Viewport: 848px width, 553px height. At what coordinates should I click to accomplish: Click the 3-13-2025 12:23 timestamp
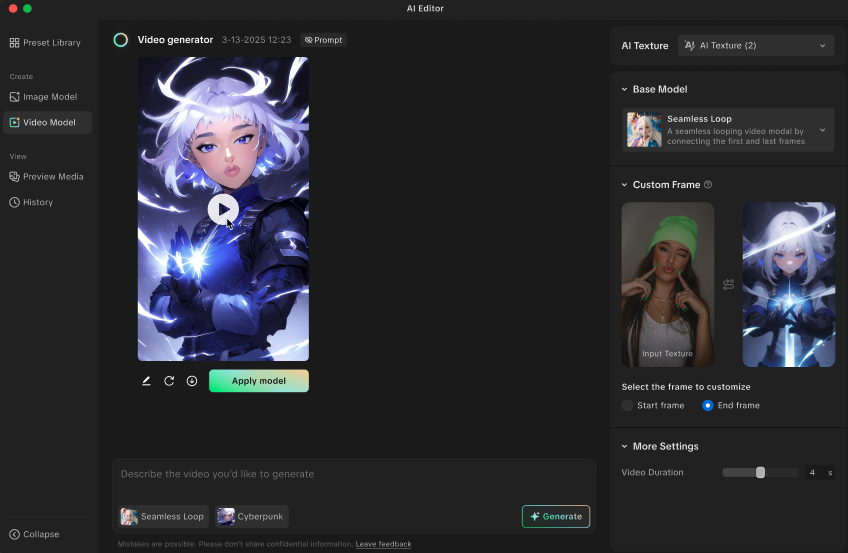[x=256, y=40]
